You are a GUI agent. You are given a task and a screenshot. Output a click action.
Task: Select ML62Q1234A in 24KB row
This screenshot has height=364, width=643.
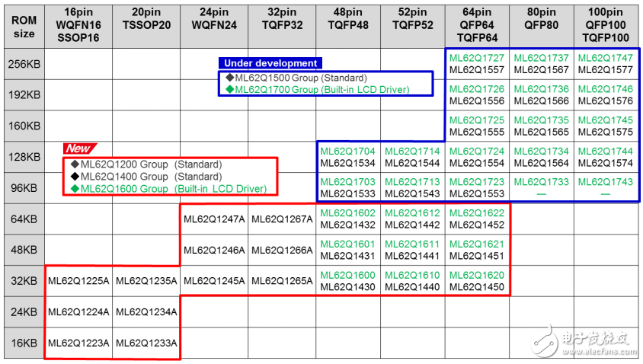coord(146,312)
